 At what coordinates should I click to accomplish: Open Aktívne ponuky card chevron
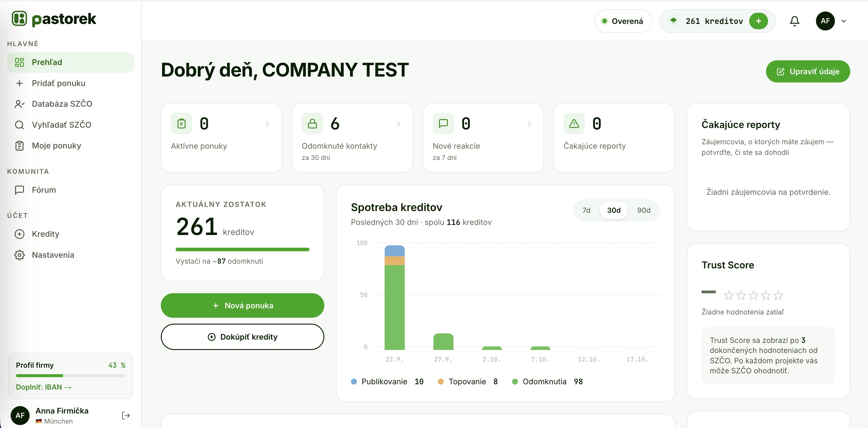(268, 124)
